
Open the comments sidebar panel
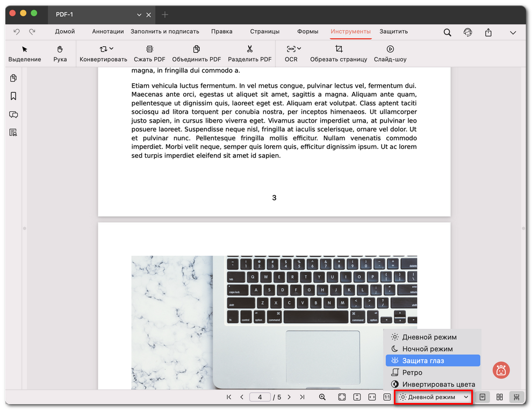point(13,114)
